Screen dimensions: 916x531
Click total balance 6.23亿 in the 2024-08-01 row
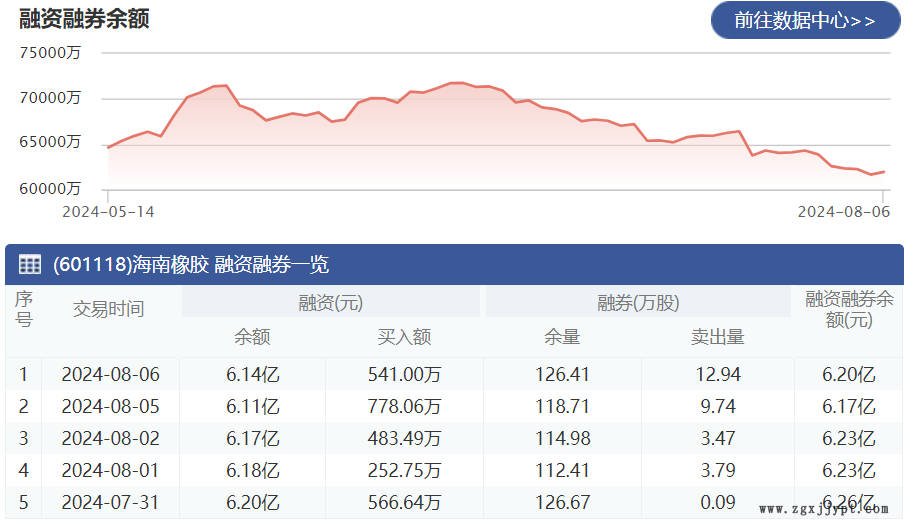coord(849,471)
